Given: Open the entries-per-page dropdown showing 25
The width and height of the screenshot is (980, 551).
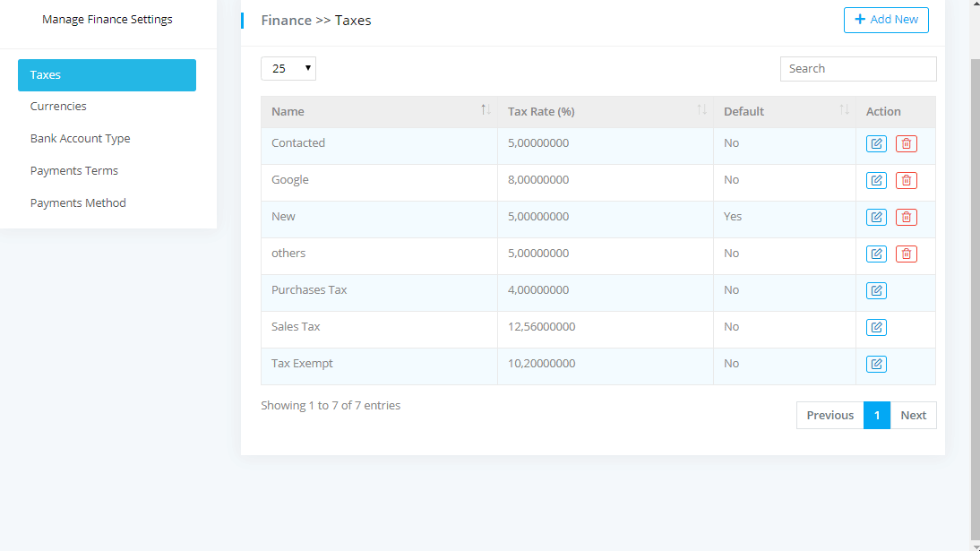Looking at the screenshot, I should pos(288,68).
